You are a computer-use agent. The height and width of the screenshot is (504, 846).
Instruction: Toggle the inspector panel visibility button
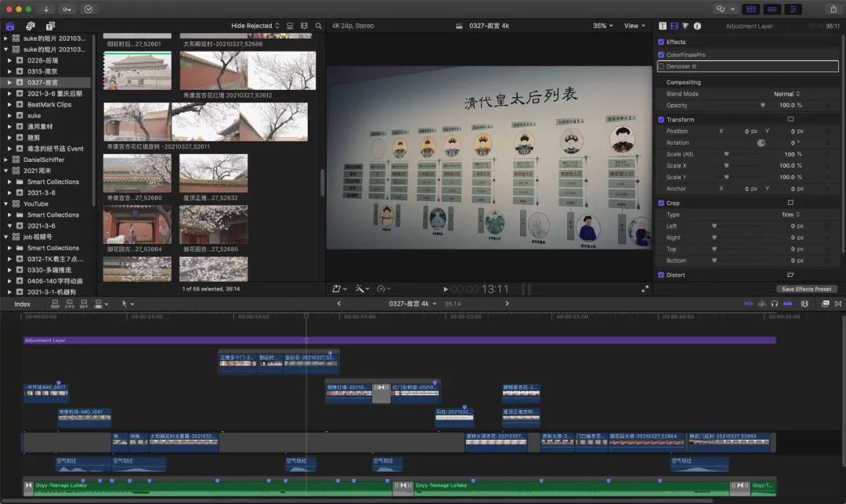tap(793, 9)
